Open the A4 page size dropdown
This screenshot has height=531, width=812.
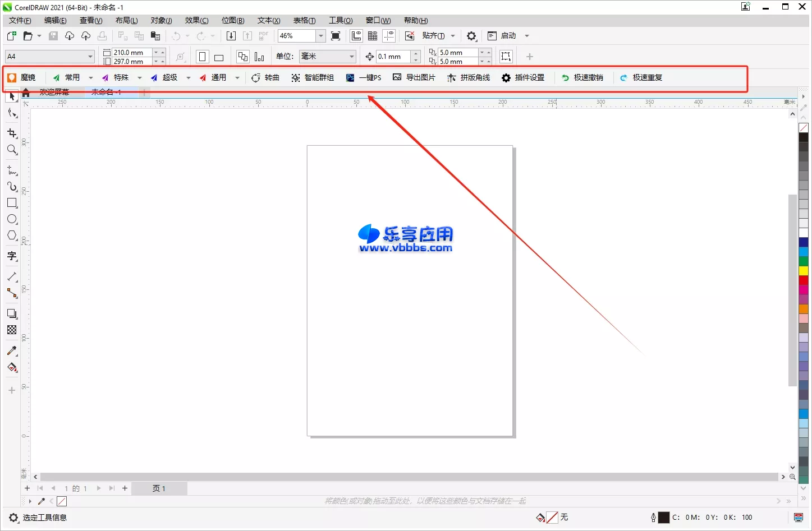click(91, 57)
